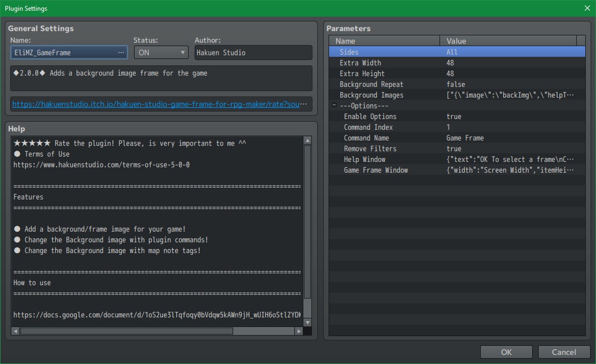The height and width of the screenshot is (364, 596).
Task: Open the Status dropdown
Action: coord(161,53)
